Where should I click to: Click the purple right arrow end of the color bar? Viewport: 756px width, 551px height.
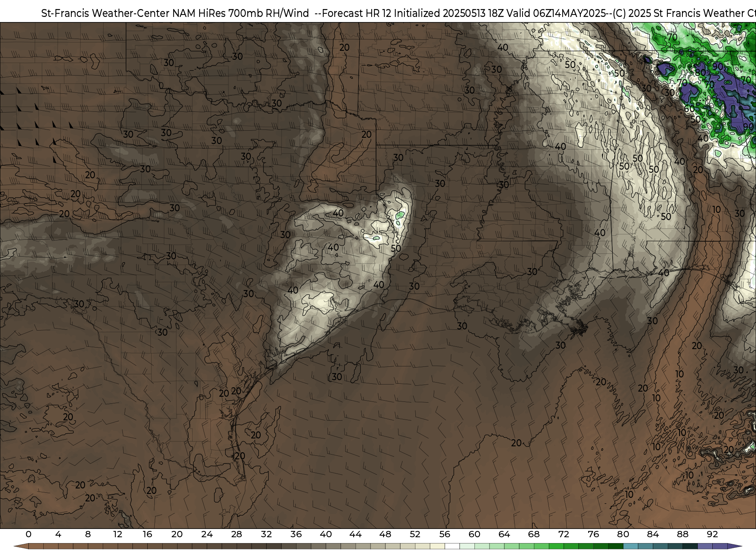tap(734, 547)
